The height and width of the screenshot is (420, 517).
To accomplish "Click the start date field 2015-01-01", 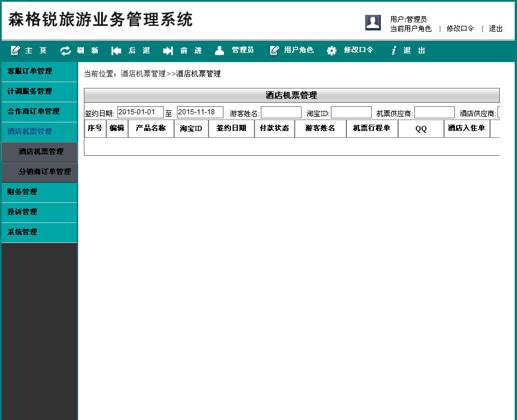I will coord(140,113).
